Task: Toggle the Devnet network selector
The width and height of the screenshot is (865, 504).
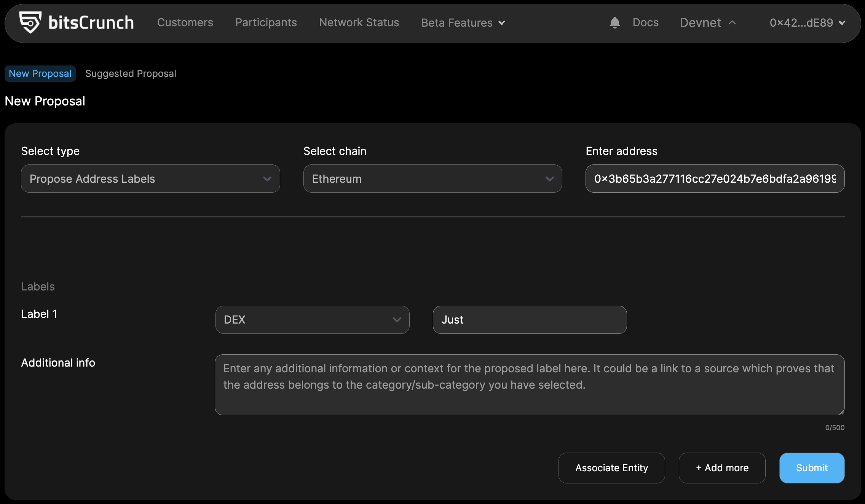Action: (708, 23)
